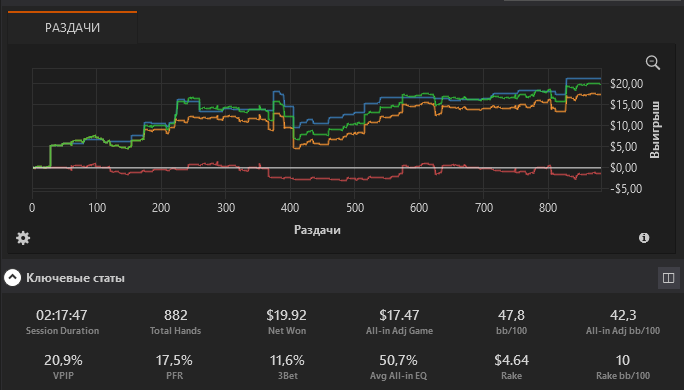
Task: Click the Avg All-in EQ label
Action: (398, 376)
